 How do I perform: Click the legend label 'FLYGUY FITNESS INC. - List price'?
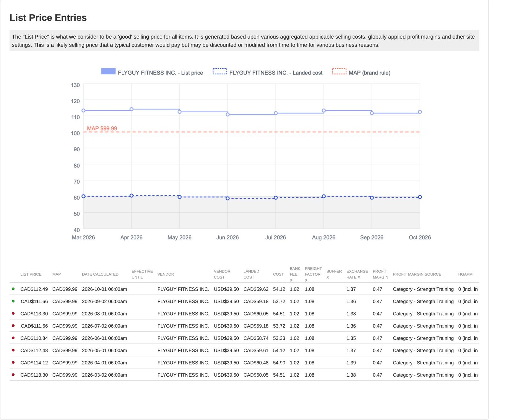coord(160,73)
